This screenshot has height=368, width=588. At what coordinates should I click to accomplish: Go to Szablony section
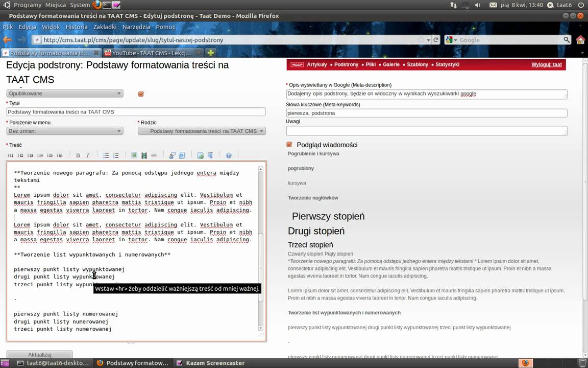click(418, 64)
